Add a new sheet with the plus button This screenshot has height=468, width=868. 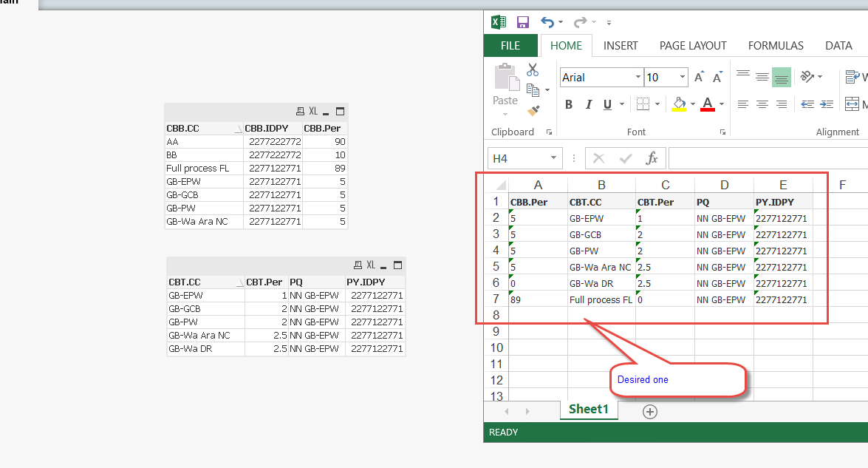coord(650,412)
